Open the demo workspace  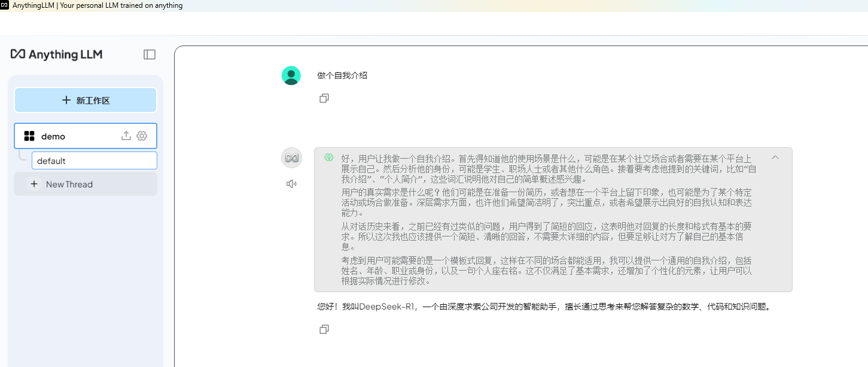pos(86,136)
